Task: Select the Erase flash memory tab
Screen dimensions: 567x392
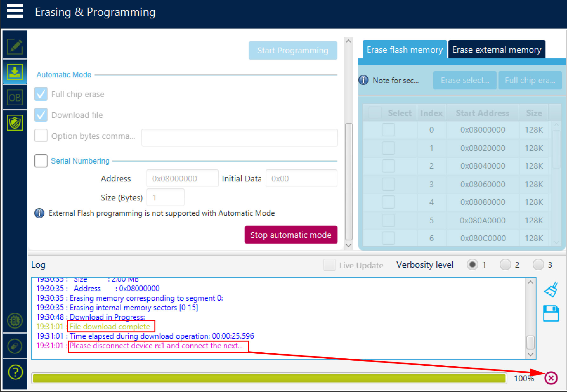Action: coord(404,50)
